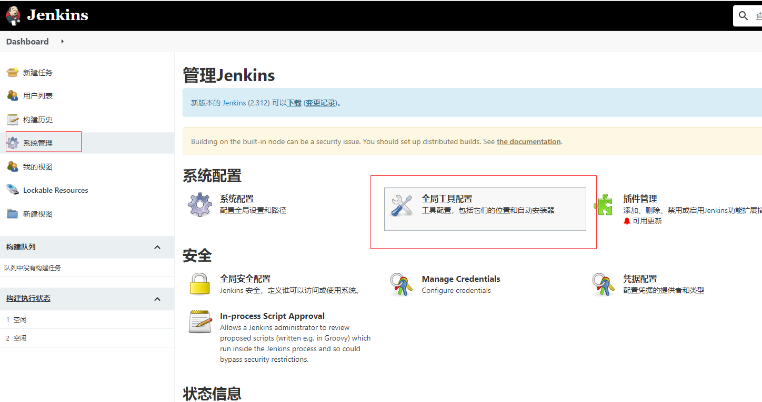Click the Lockable Resources icon
This screenshot has width=762, height=402.
pos(12,190)
